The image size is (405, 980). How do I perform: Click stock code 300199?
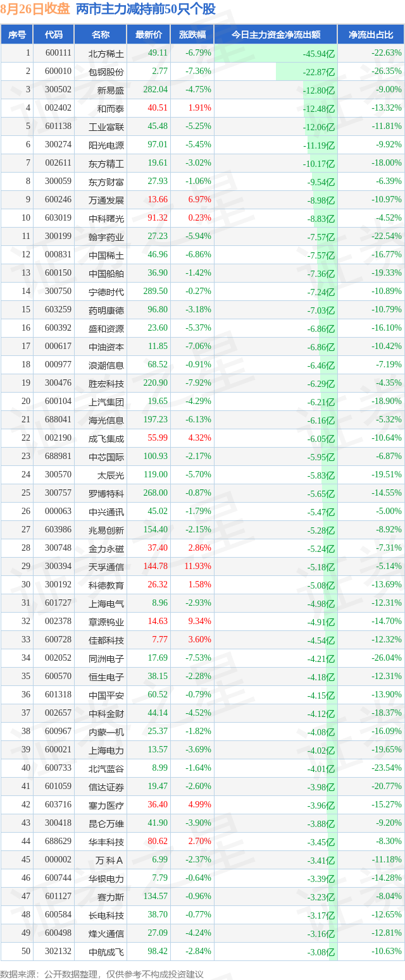pos(58,236)
